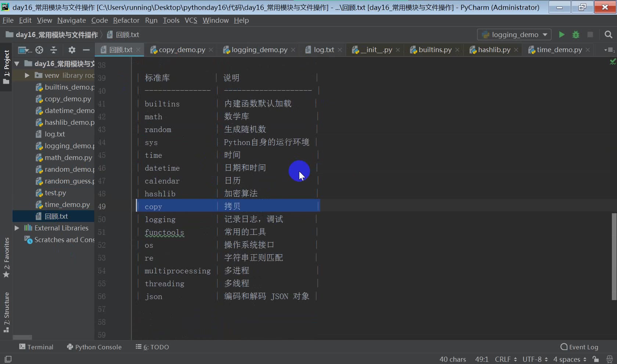Run the logging_demo configuration
This screenshot has height=364, width=617.
[562, 34]
